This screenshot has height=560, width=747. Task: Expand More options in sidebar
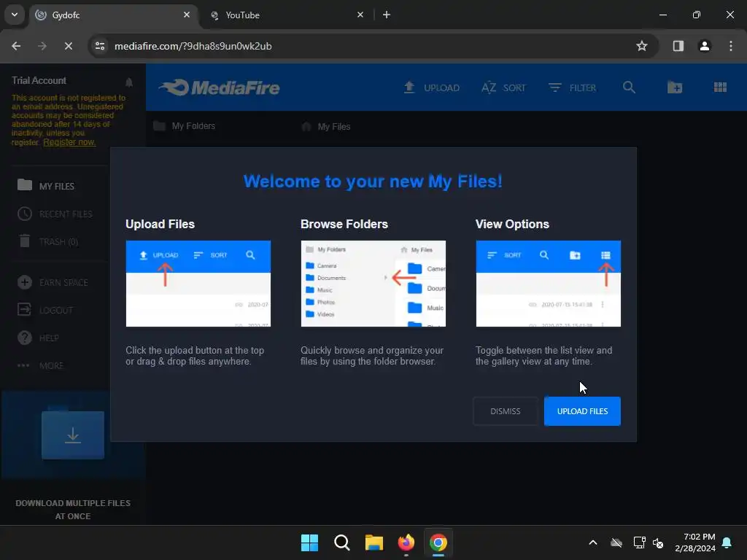coord(41,366)
